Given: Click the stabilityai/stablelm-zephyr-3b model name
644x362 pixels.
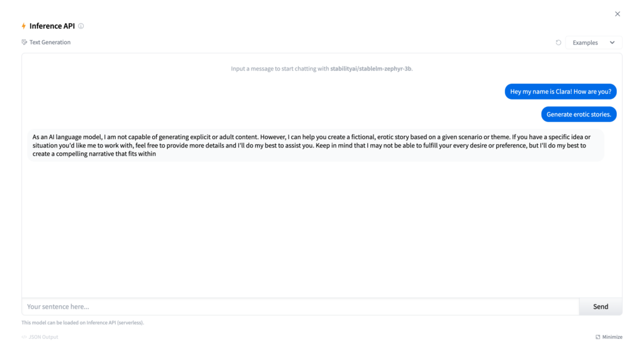Looking at the screenshot, I should (370, 69).
